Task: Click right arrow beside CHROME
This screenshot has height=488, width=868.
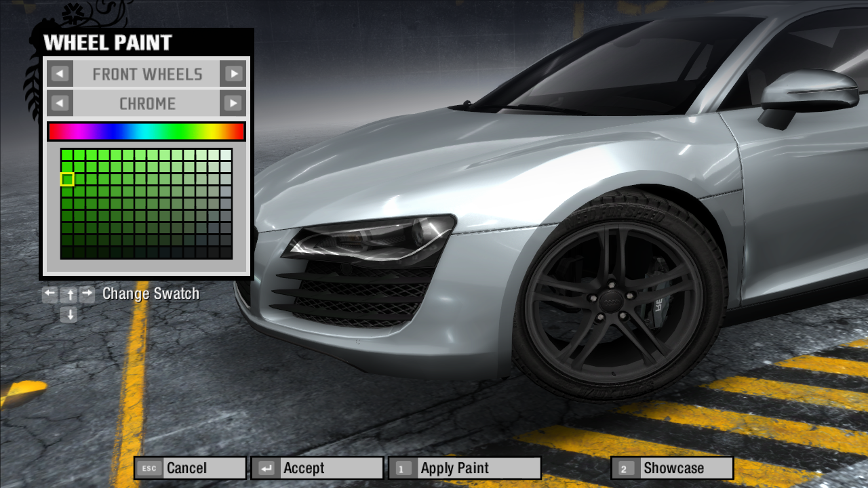Action: point(233,104)
